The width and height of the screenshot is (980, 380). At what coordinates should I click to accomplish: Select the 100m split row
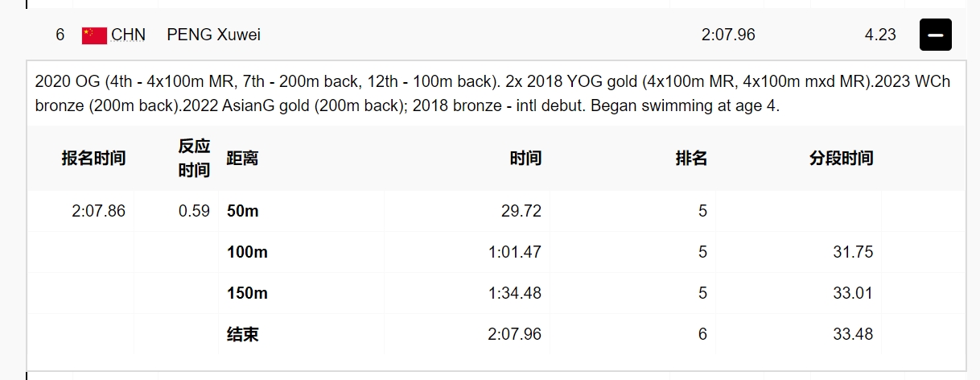[x=496, y=252]
